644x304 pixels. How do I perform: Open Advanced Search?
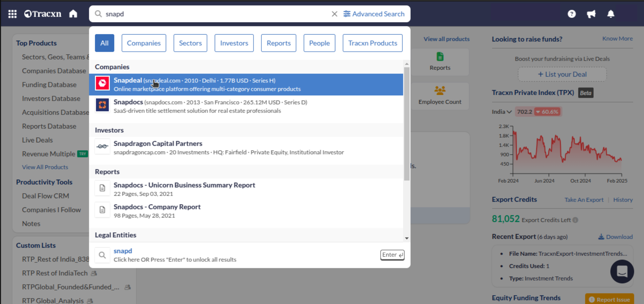tap(374, 14)
